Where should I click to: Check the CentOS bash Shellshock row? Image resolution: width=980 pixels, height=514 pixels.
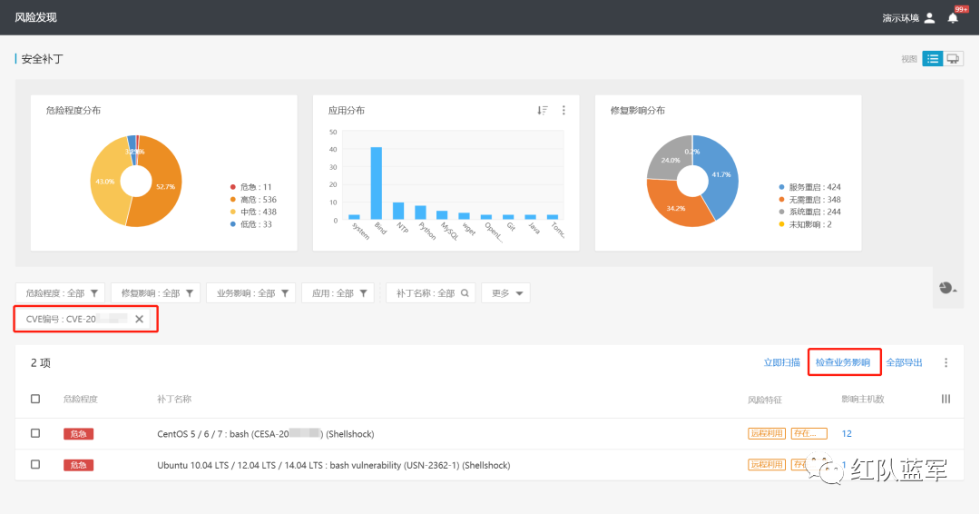pyautogui.click(x=35, y=433)
